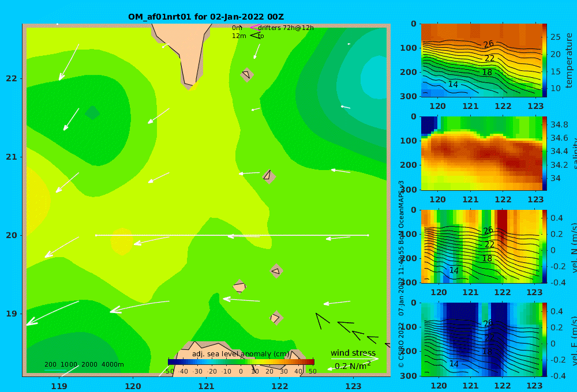
Task: Click longitude label 119 on main map axis
Action: point(59,386)
